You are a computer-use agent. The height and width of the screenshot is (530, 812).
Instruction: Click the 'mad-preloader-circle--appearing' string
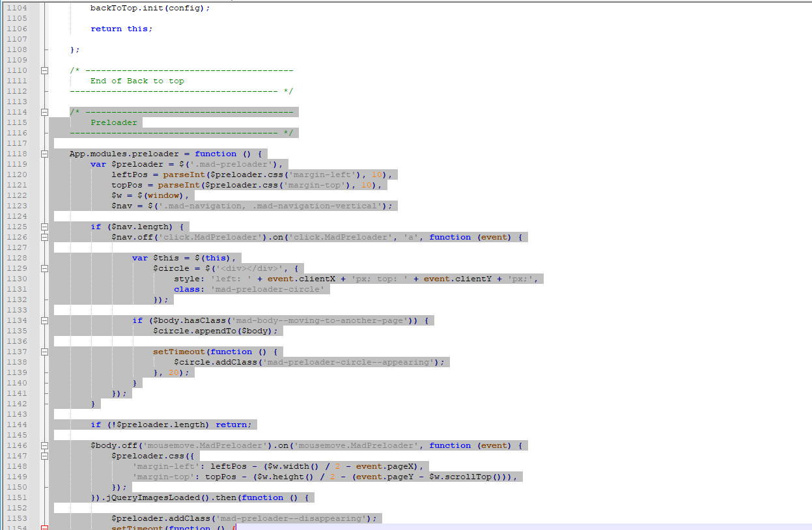(x=348, y=362)
